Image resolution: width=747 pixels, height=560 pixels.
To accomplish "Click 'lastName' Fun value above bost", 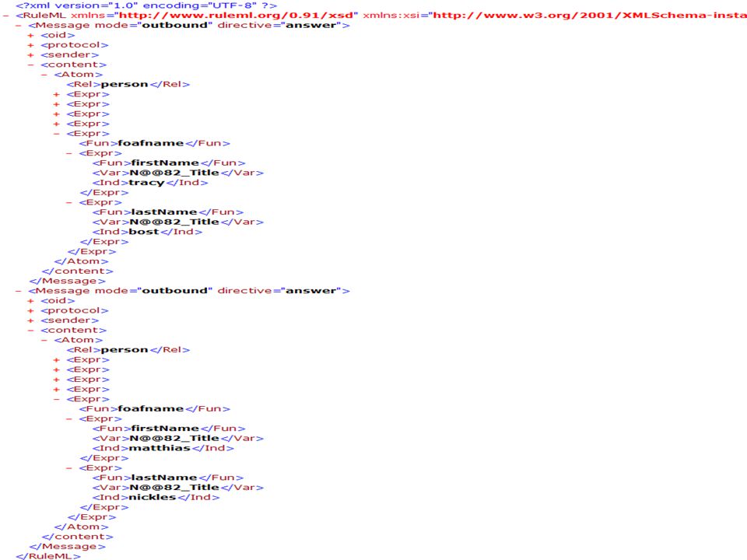I will coord(164,212).
